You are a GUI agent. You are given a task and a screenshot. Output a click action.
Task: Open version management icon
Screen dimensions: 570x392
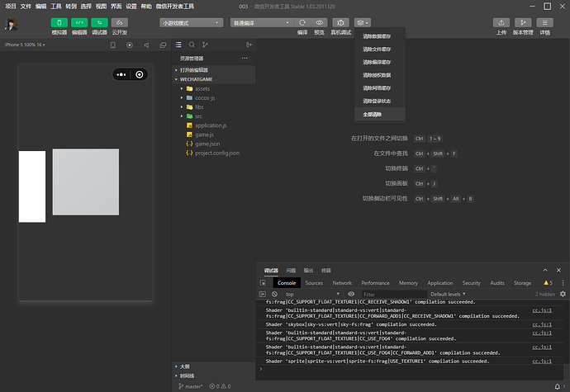pyautogui.click(x=523, y=22)
